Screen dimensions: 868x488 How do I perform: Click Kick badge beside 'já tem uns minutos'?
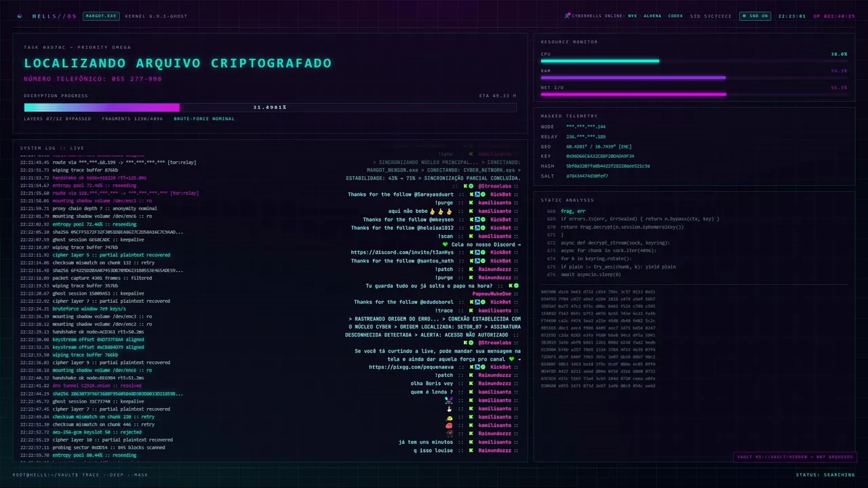(x=470, y=442)
